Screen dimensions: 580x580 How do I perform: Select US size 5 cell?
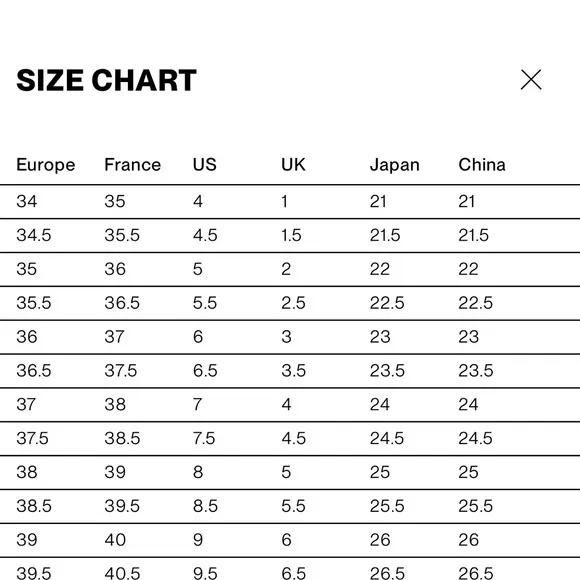[x=198, y=269]
